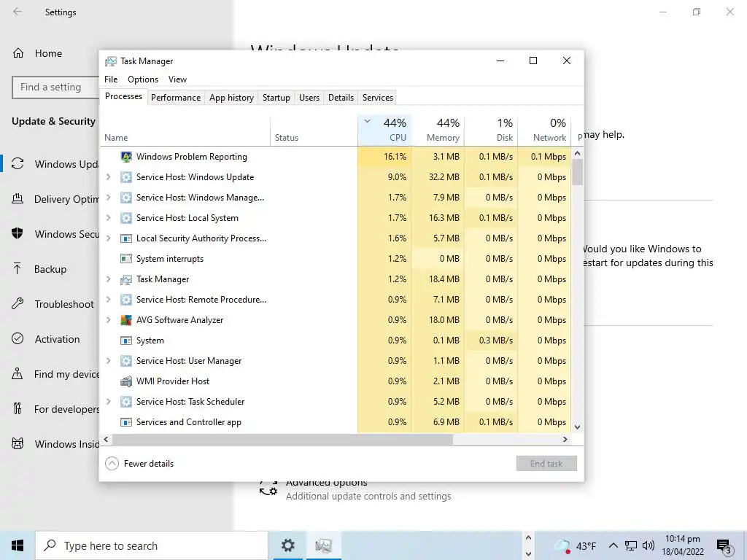Sort processes by Disk column header
This screenshot has width=747, height=560.
(491, 130)
